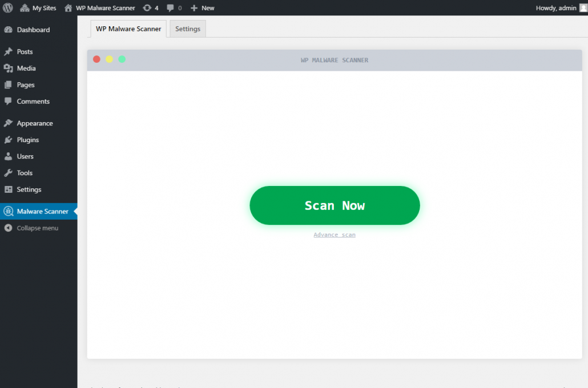Switch to the Settings tab

(188, 29)
